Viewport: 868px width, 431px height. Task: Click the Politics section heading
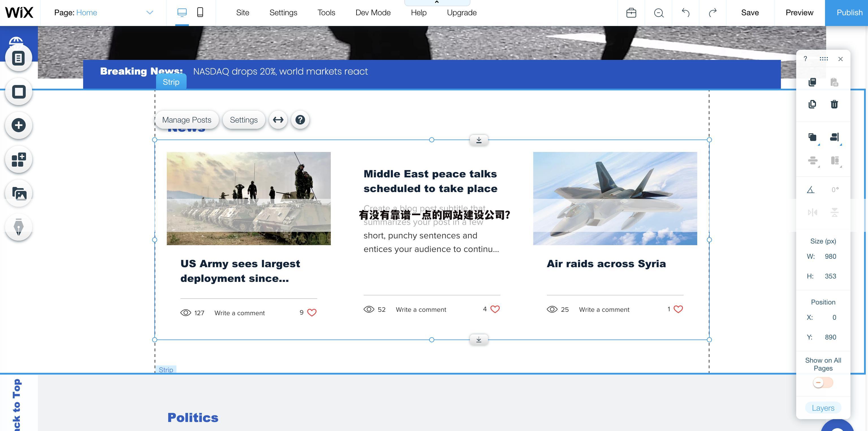click(x=193, y=417)
